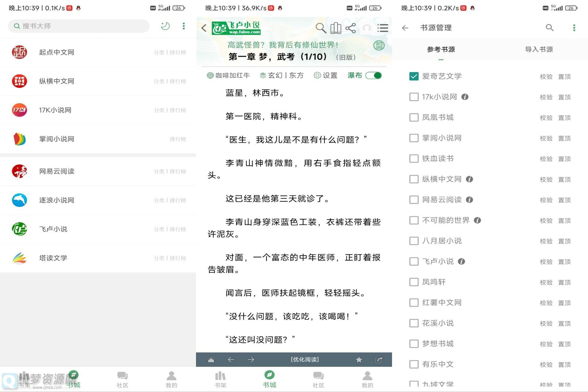The image size is (588, 392).
Task: Switch to the 导入书源 tab
Action: (x=539, y=49)
